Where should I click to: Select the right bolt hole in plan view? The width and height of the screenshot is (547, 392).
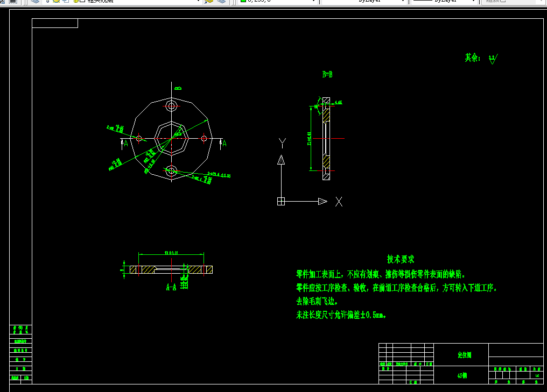click(x=204, y=138)
